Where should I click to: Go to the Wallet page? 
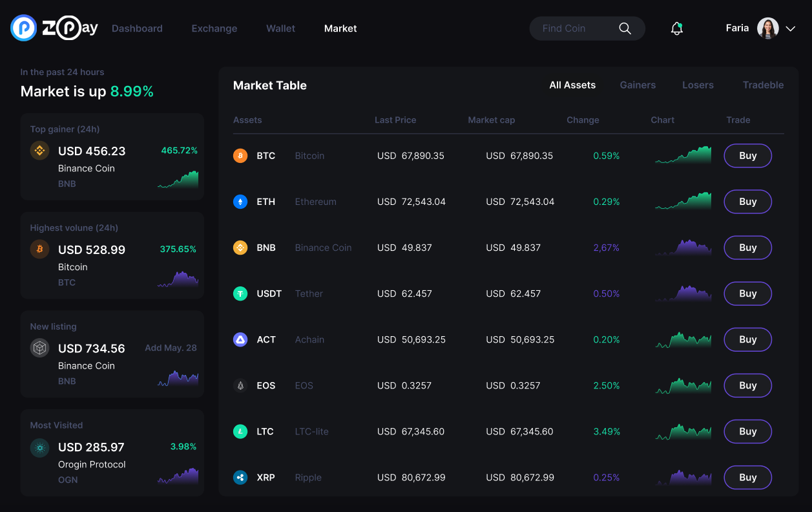click(x=280, y=28)
